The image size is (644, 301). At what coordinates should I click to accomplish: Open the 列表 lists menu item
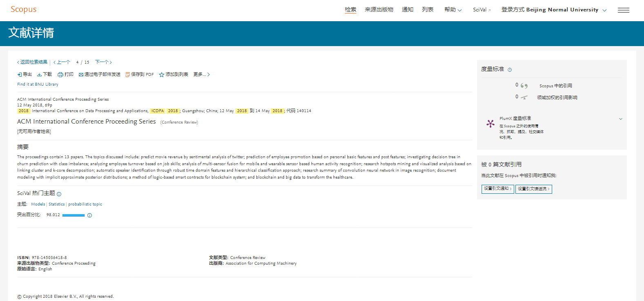click(x=427, y=9)
